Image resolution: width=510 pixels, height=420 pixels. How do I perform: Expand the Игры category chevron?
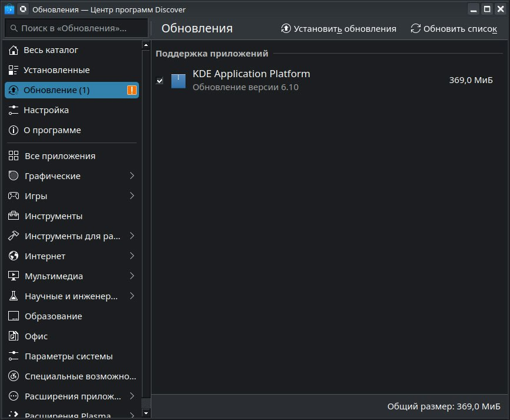pyautogui.click(x=132, y=196)
